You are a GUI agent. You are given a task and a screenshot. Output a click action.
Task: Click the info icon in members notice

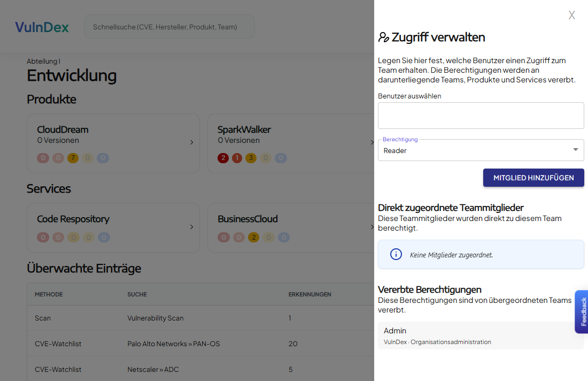(396, 254)
